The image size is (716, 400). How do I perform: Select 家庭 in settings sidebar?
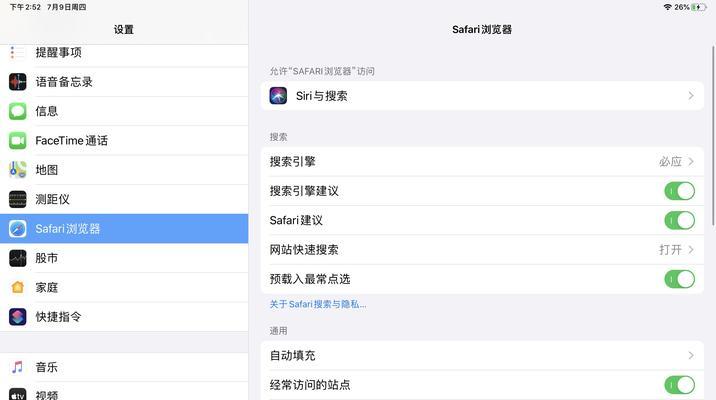click(x=124, y=287)
